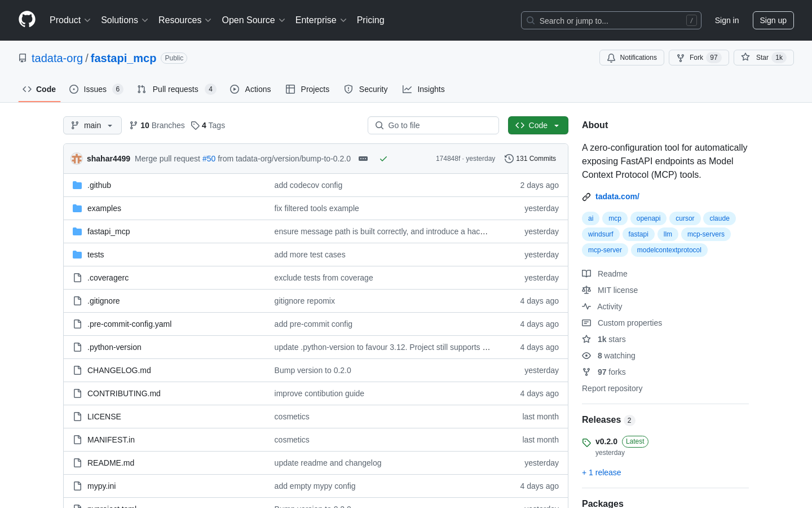Open the Actions tab
Screen dimensions: 812x508
(250, 89)
